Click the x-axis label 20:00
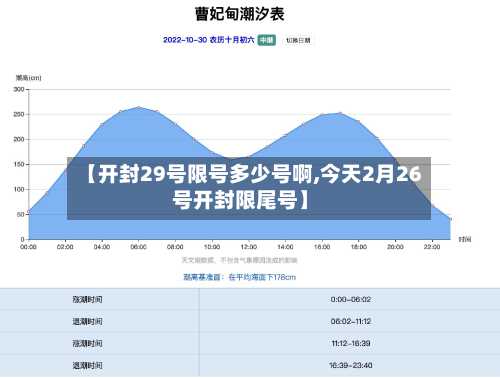This screenshot has width=500, height=378. point(395,247)
